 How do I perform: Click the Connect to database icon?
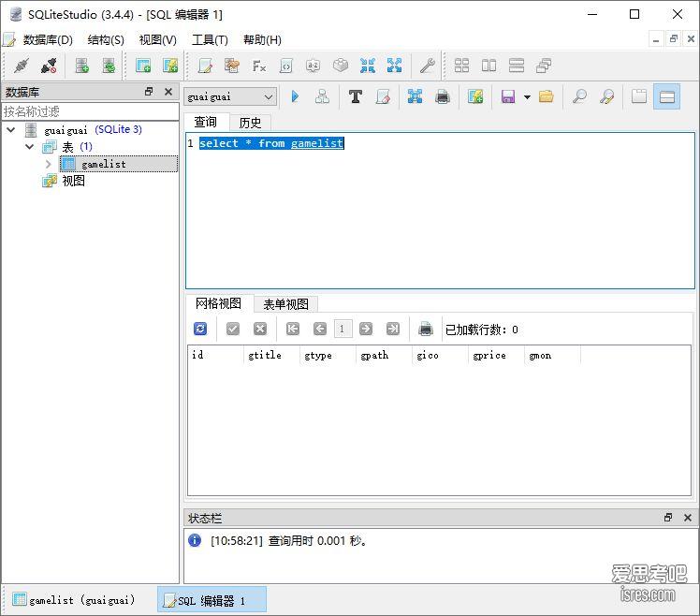pyautogui.click(x=22, y=66)
